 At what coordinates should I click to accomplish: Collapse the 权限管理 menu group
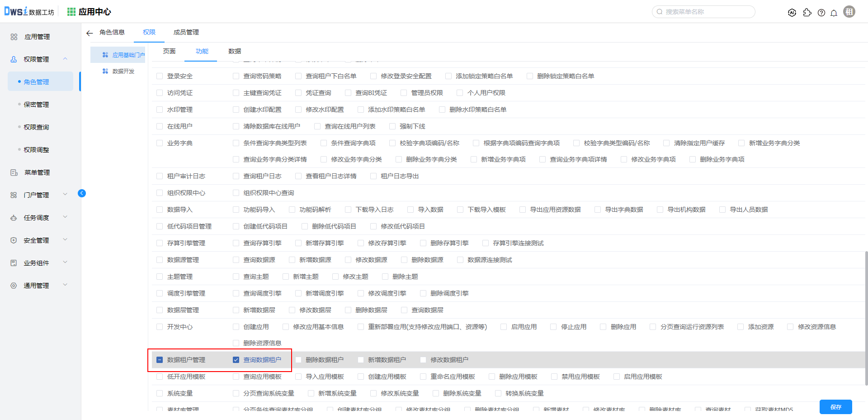[x=65, y=59]
